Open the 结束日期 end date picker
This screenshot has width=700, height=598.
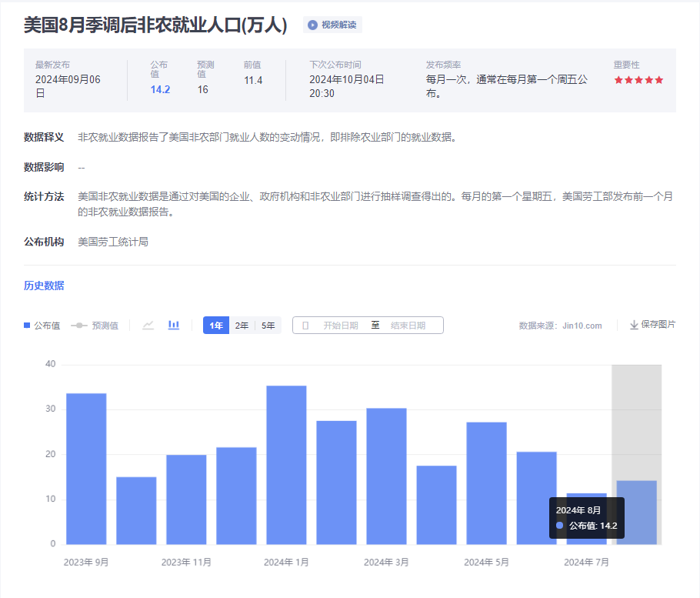tap(408, 326)
